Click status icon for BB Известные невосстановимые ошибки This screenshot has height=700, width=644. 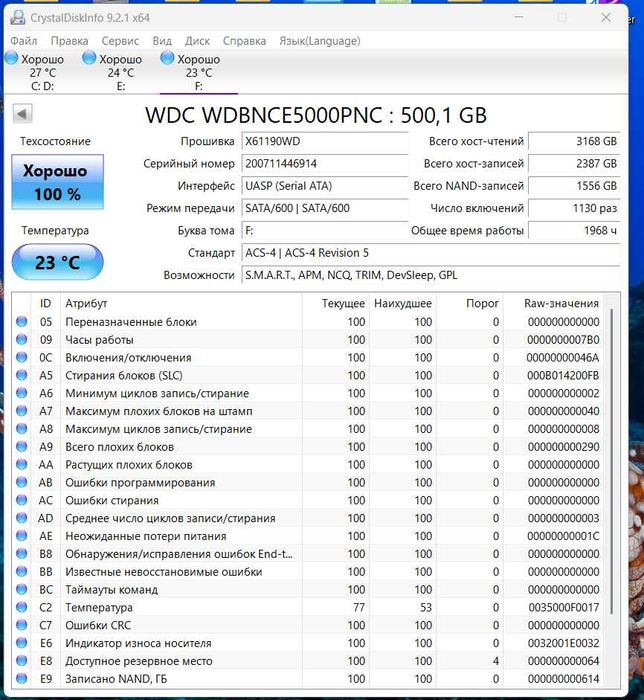point(21,571)
